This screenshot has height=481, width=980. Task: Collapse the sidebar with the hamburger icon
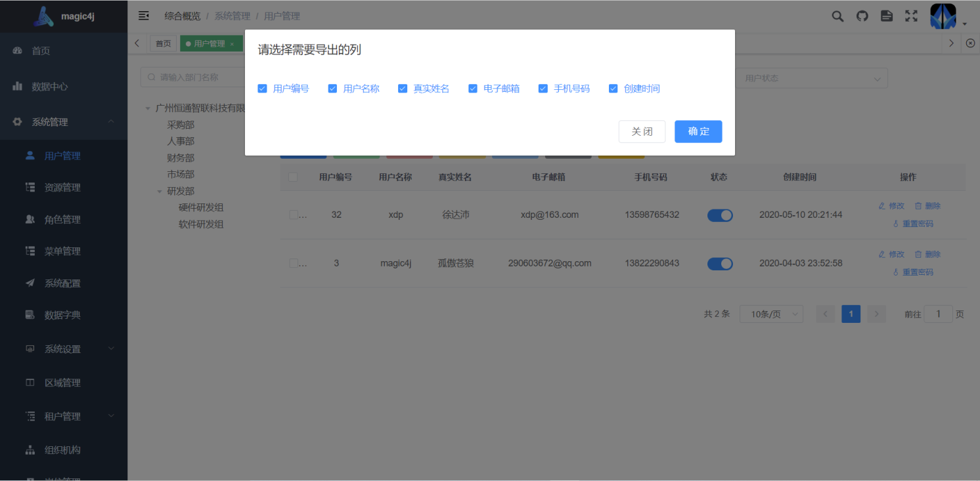(143, 15)
